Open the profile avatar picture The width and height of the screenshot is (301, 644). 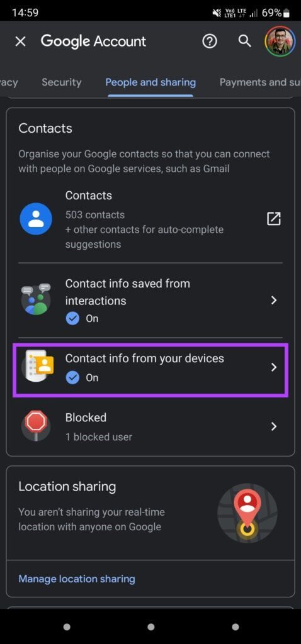280,41
